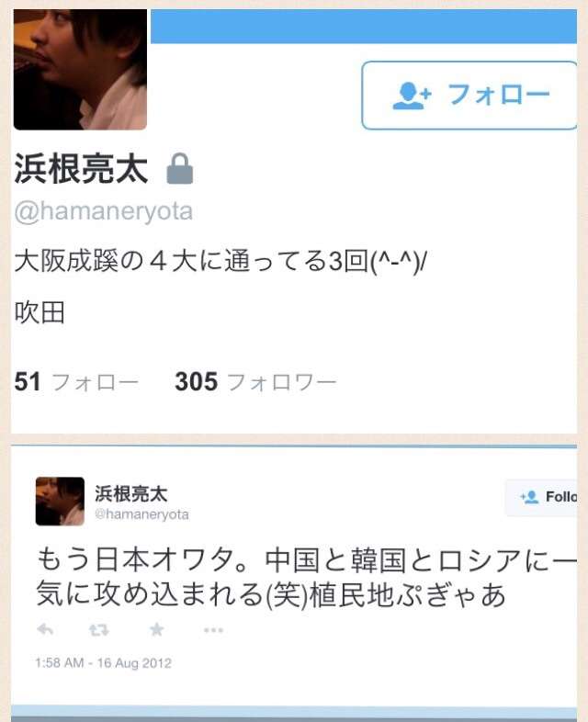Click the tweet author name 浜根亮太
The image size is (588, 722).
[x=131, y=493]
